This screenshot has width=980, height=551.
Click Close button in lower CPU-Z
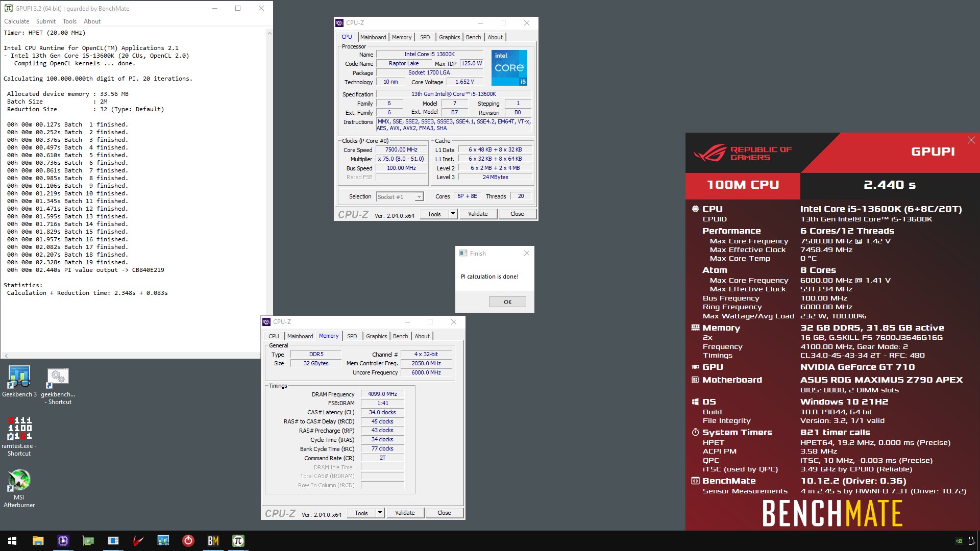(444, 513)
